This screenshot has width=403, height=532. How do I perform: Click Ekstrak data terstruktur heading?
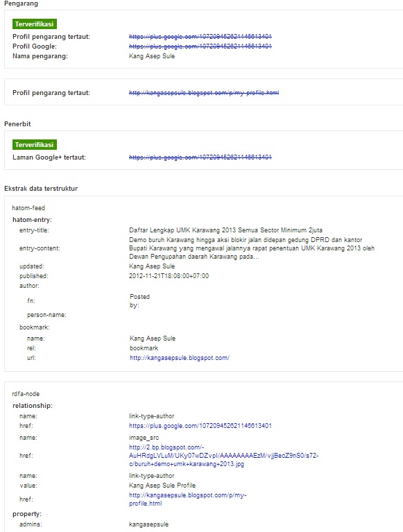[x=41, y=188]
